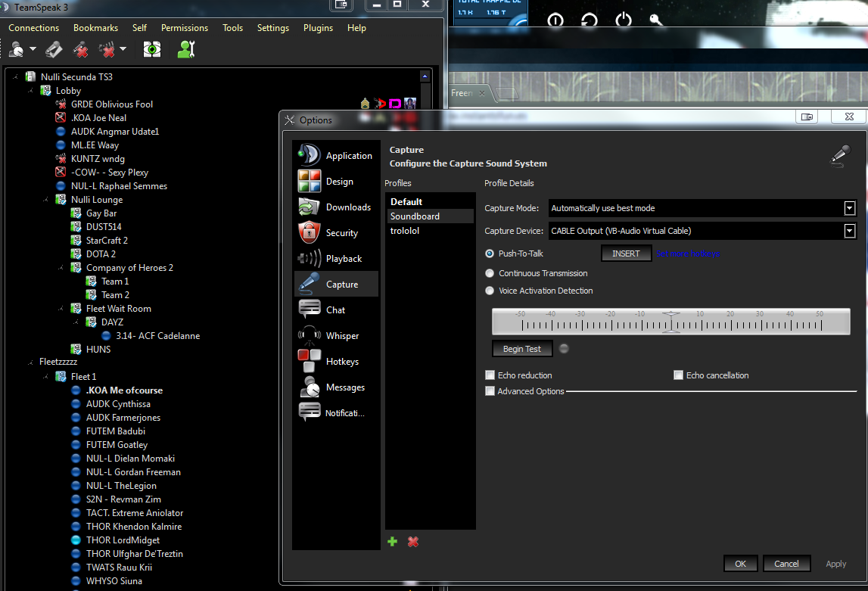The width and height of the screenshot is (868, 591).
Task: Select the DOTA 2 channel icon
Action: pos(76,254)
